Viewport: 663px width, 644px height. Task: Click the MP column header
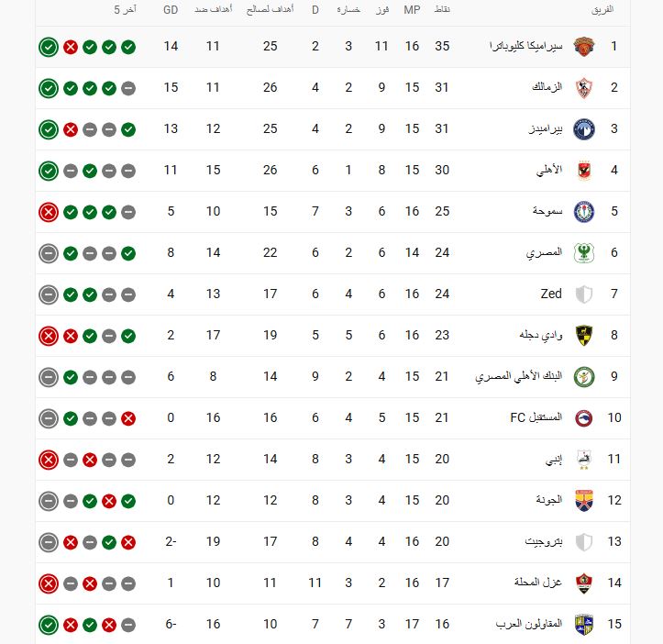coord(413,9)
